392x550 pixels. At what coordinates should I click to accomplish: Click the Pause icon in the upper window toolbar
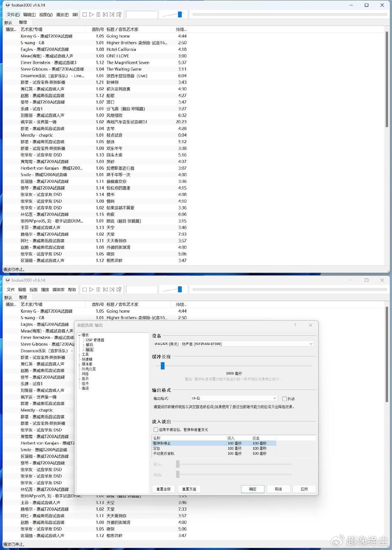98,15
